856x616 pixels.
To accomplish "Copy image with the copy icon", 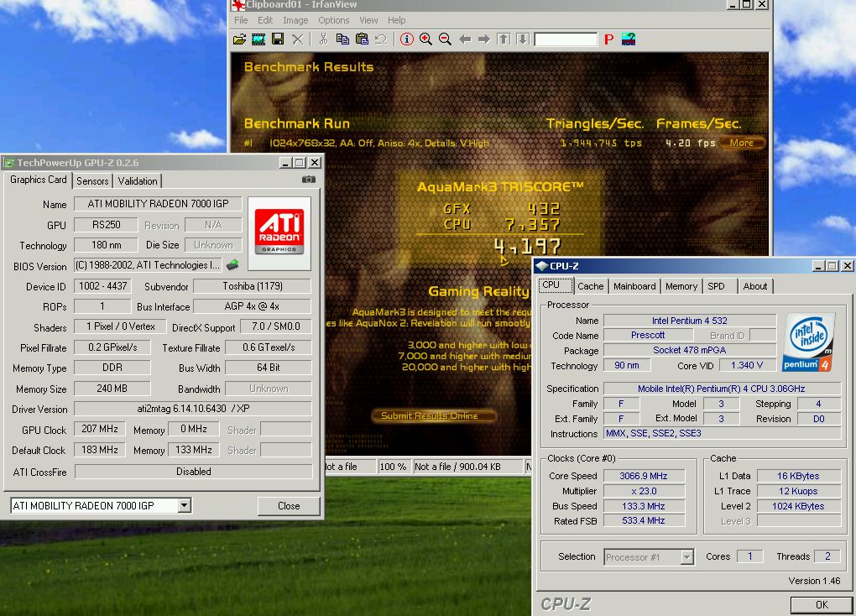I will 342,39.
